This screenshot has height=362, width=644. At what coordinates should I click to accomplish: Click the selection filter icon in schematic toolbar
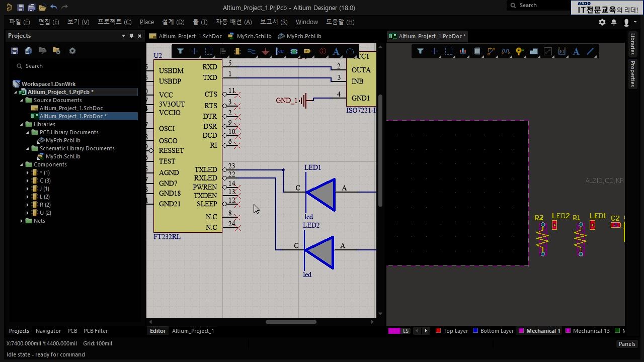pos(180,51)
